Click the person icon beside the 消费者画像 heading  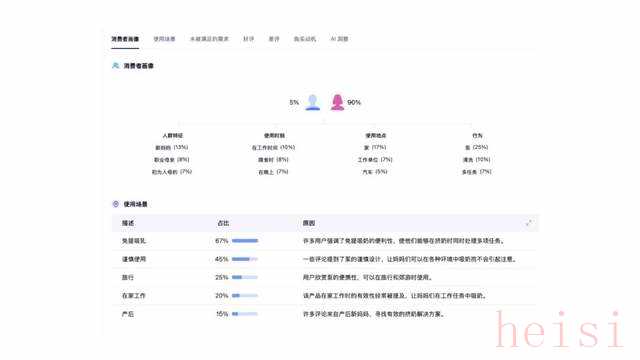click(x=116, y=66)
